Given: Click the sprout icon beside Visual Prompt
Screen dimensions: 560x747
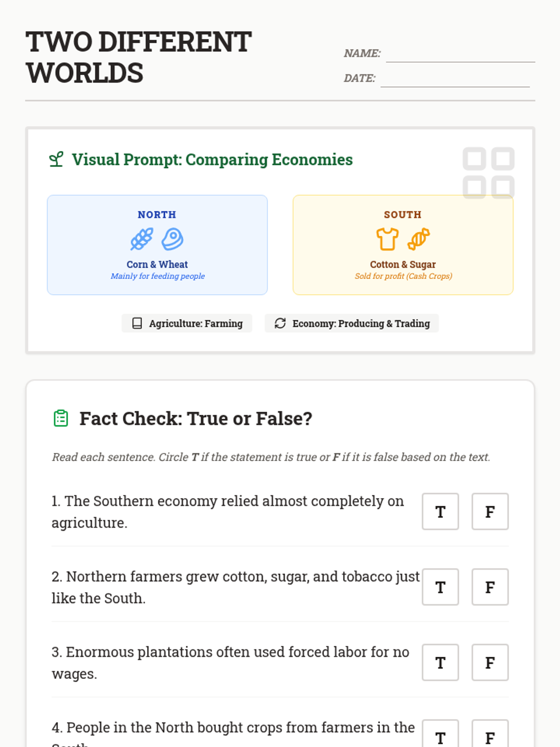Looking at the screenshot, I should pyautogui.click(x=56, y=160).
